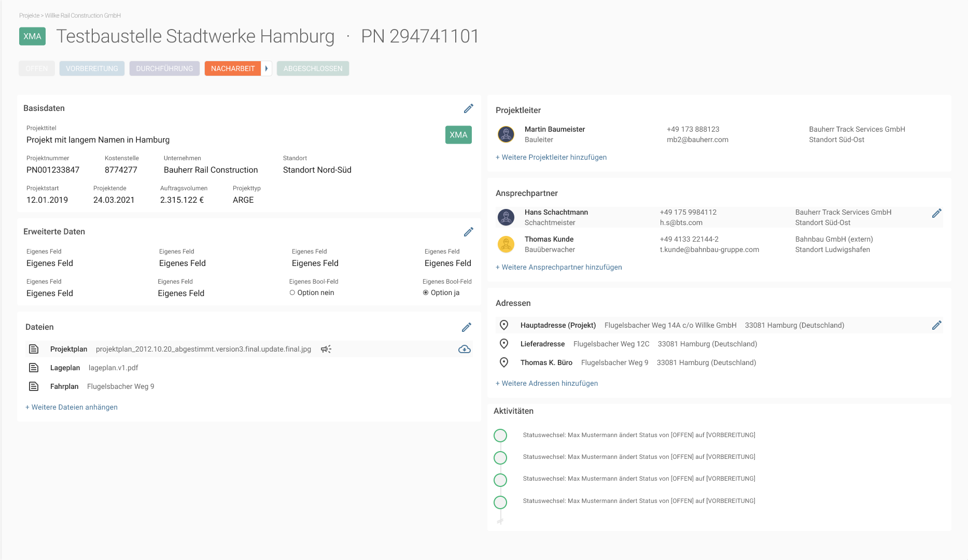Click the document icon of Fahrplan
Image resolution: width=968 pixels, height=560 pixels.
click(x=34, y=386)
